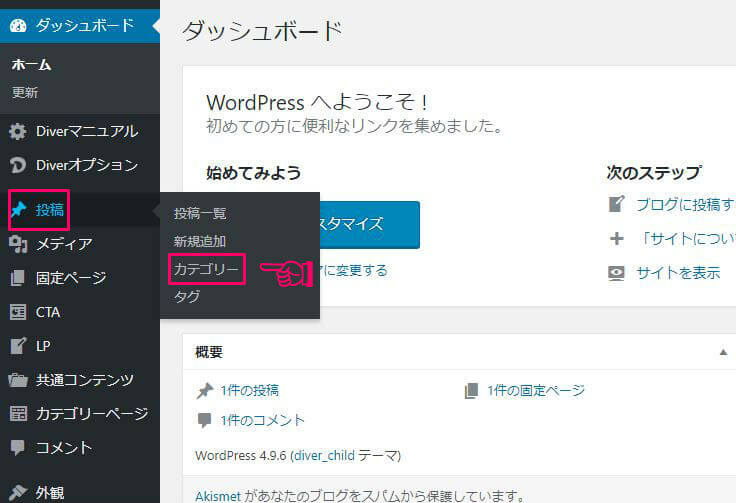Screen dimensions: 736x503
Task: Open the Diverマニュアル menu item
Action: point(80,131)
